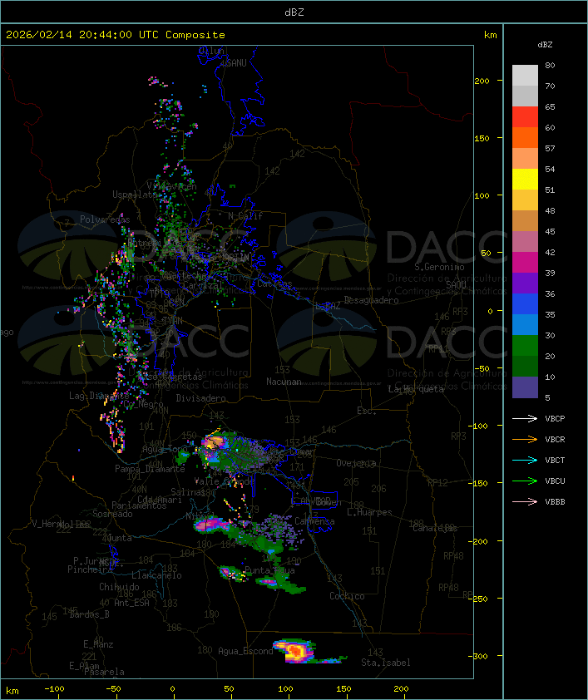The height and width of the screenshot is (700, 588).
Task: Select the light gray 80–70 dBZ legend swatch
Action: pos(525,75)
